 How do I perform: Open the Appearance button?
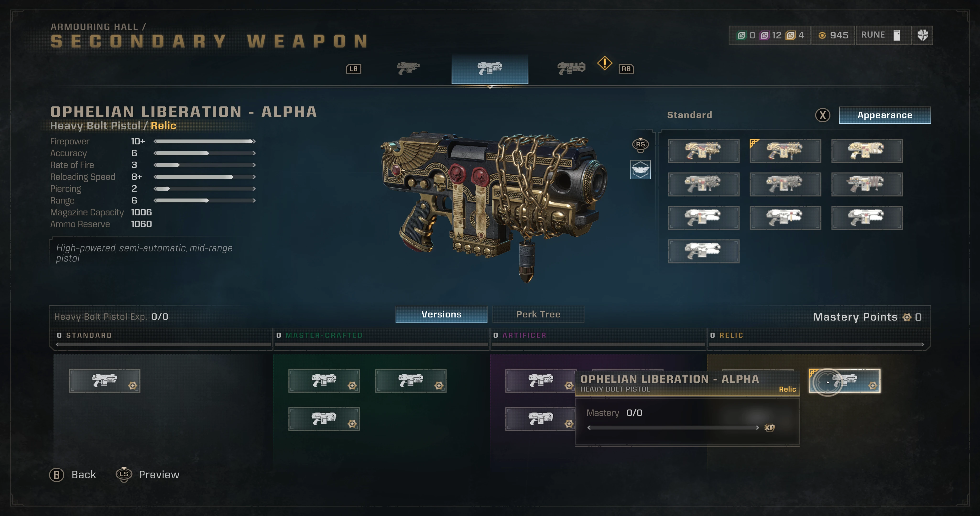point(885,115)
